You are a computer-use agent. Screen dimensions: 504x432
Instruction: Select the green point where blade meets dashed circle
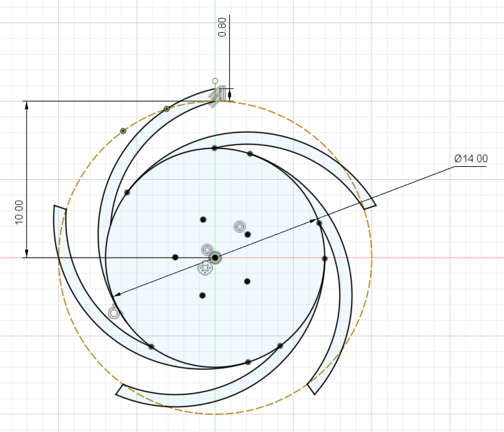(166, 109)
